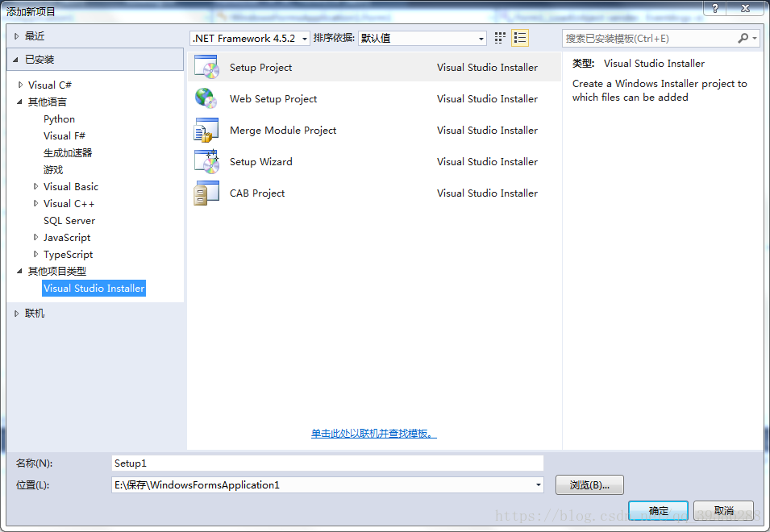Expand the 联机 section
The width and height of the screenshot is (770, 532).
[17, 313]
